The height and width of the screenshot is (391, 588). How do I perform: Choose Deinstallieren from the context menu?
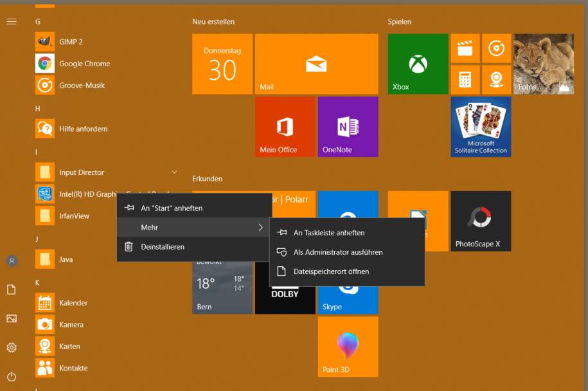click(163, 247)
